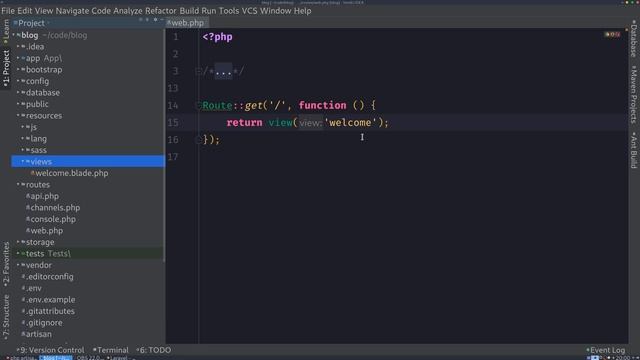Expand the bootstrap folder arrow
Screen dimensions: 640x360
[18, 70]
